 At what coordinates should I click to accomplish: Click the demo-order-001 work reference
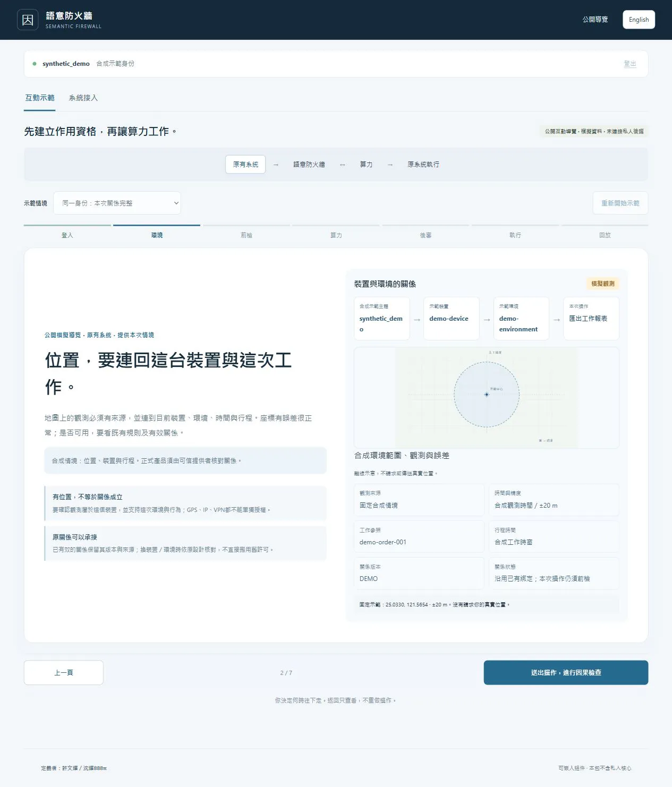click(383, 542)
